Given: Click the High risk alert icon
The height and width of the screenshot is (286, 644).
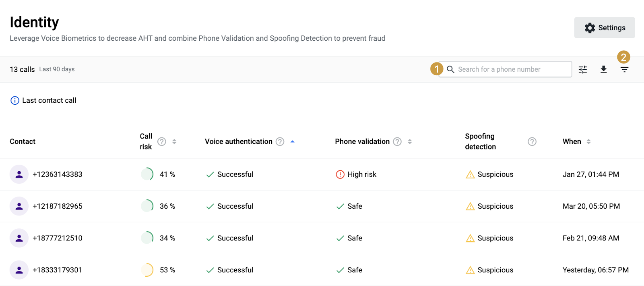Looking at the screenshot, I should (340, 174).
